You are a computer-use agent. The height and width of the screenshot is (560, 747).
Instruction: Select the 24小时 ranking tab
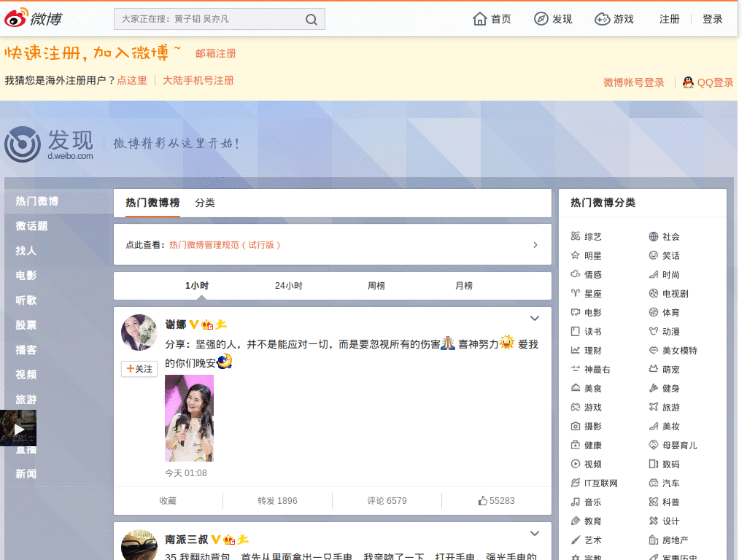pyautogui.click(x=288, y=286)
